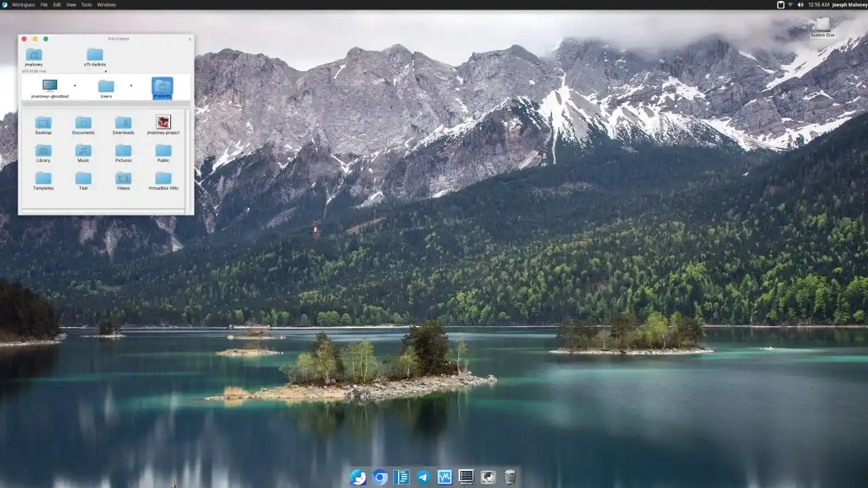Launch the Chromium browser from the dock
The height and width of the screenshot is (488, 868).
pyautogui.click(x=379, y=477)
